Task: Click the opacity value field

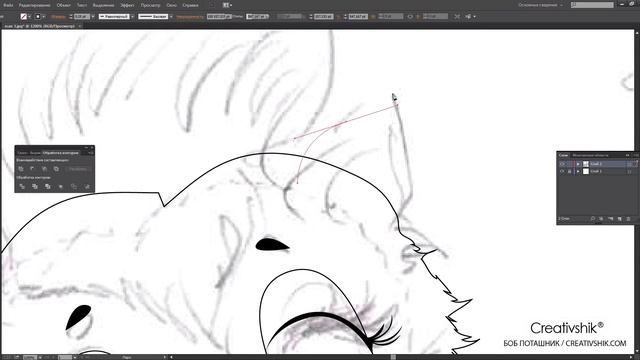Action: (219, 17)
